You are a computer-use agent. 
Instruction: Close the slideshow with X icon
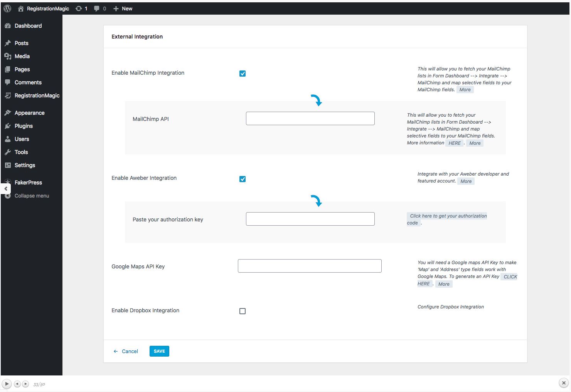pyautogui.click(x=564, y=383)
